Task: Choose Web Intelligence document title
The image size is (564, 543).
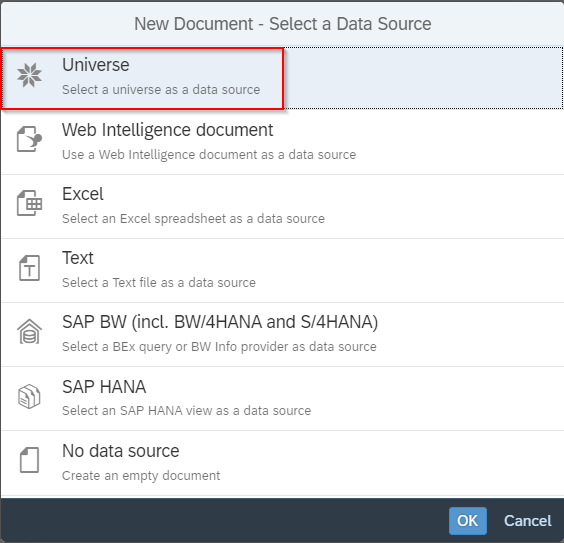Action: [168, 130]
